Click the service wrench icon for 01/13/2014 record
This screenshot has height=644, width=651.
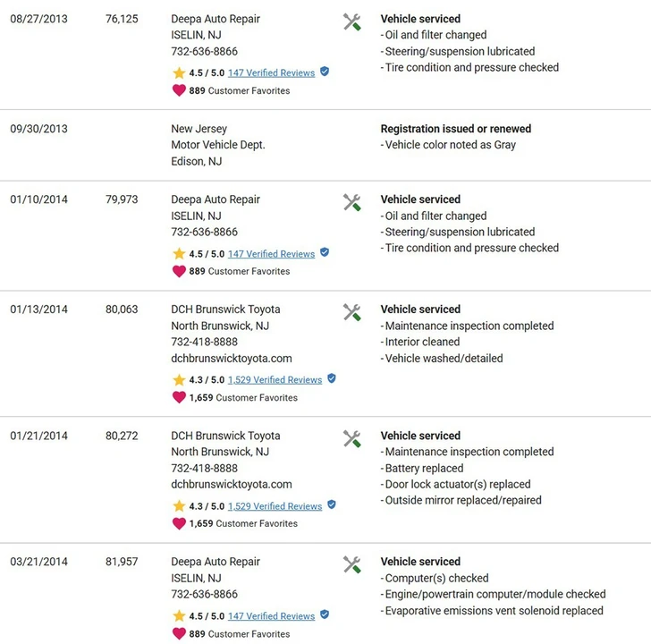(x=352, y=312)
